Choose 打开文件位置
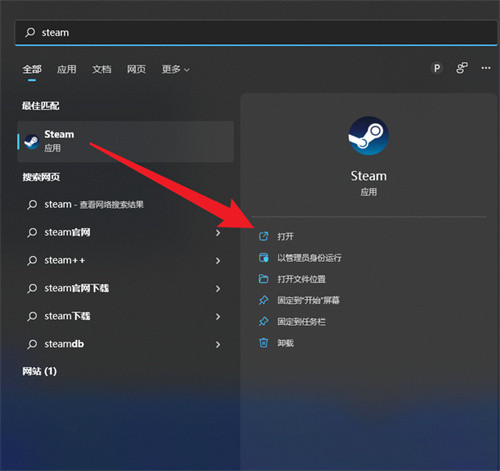 (302, 279)
